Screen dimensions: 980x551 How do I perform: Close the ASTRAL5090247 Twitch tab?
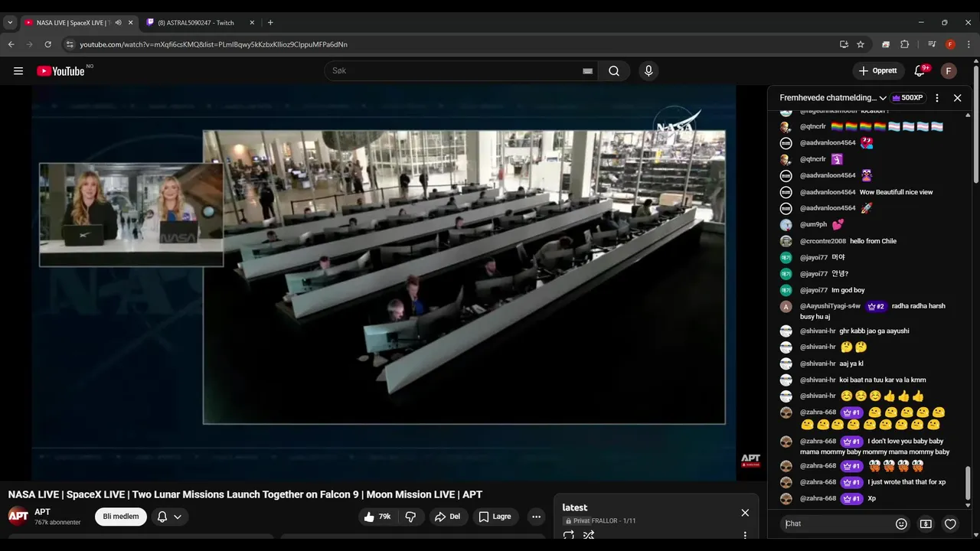click(252, 23)
